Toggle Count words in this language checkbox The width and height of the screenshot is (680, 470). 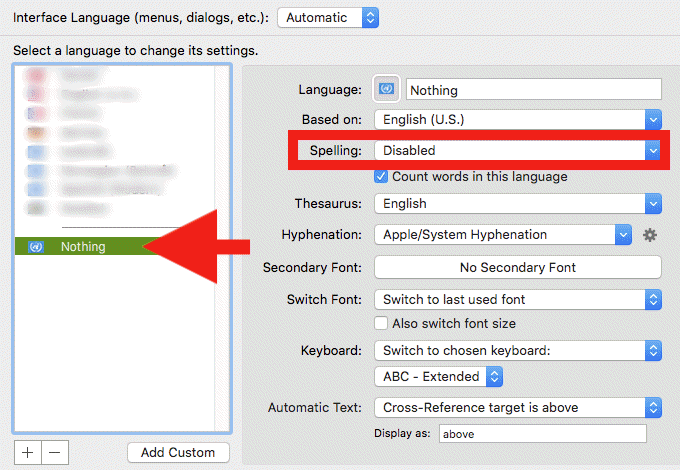pos(381,177)
